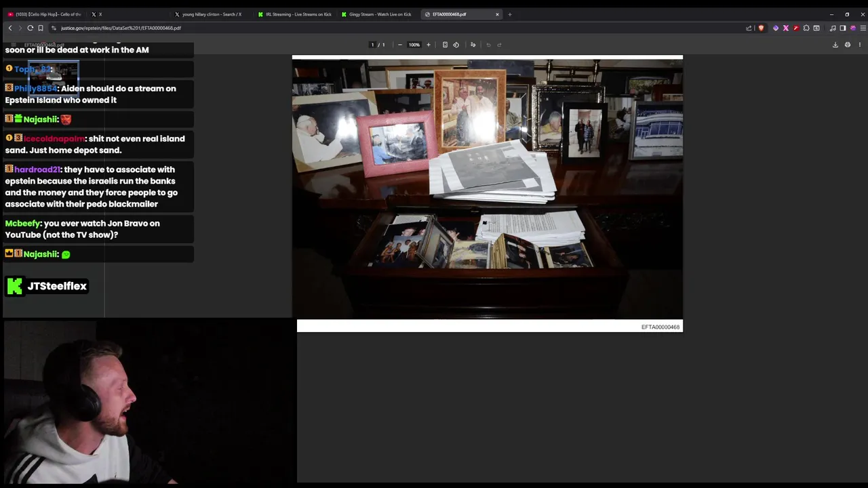Close the EFTA00000468.pdf tab
Viewport: 868px width, 488px height.
point(497,14)
